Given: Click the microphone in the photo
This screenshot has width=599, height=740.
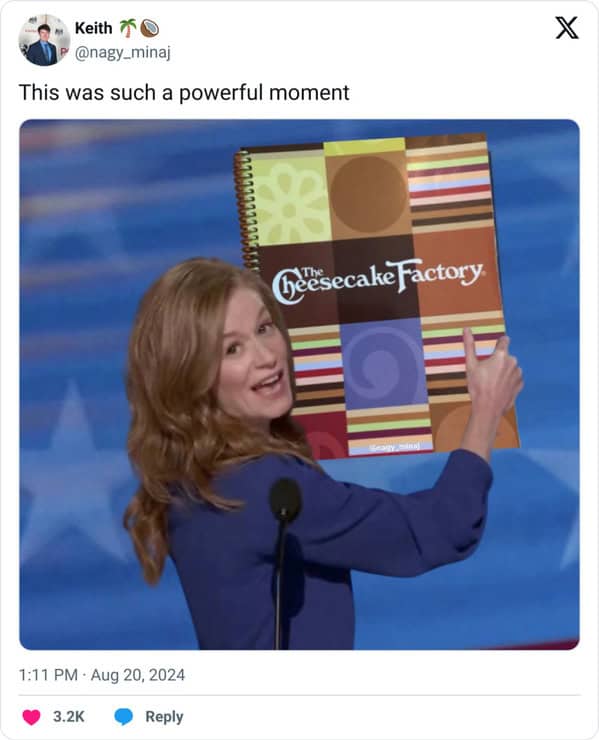Looking at the screenshot, I should [x=285, y=500].
